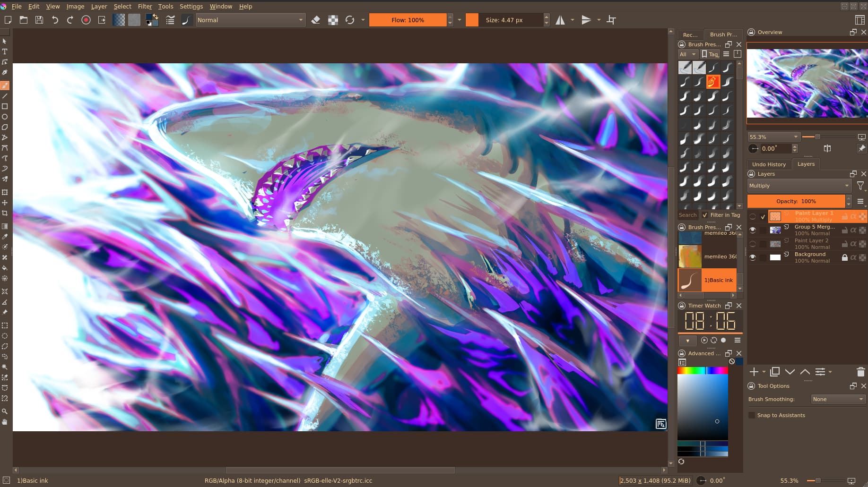The image size is (868, 487).
Task: Open the add layer type dropdown arrow
Action: point(764,372)
